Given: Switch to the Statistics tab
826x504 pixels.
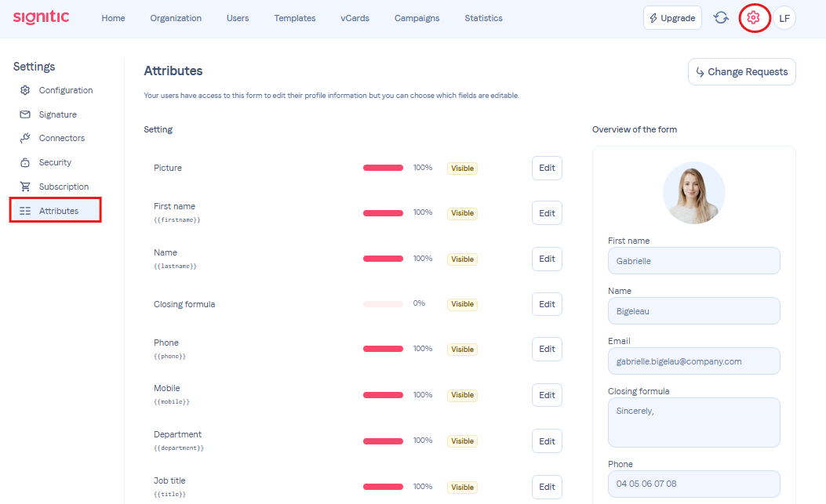Looking at the screenshot, I should coord(483,18).
